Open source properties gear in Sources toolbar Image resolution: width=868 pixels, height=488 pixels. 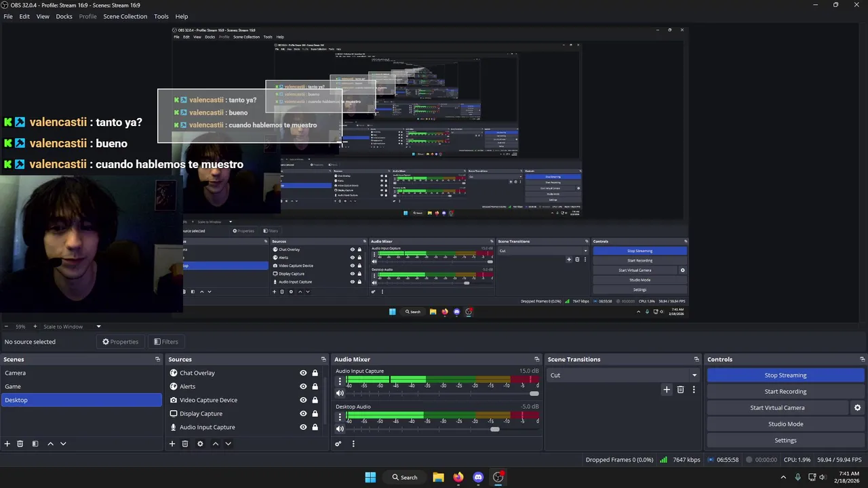(200, 444)
